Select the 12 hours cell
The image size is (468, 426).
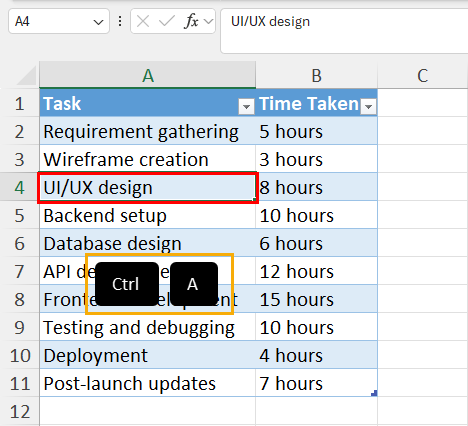316,271
